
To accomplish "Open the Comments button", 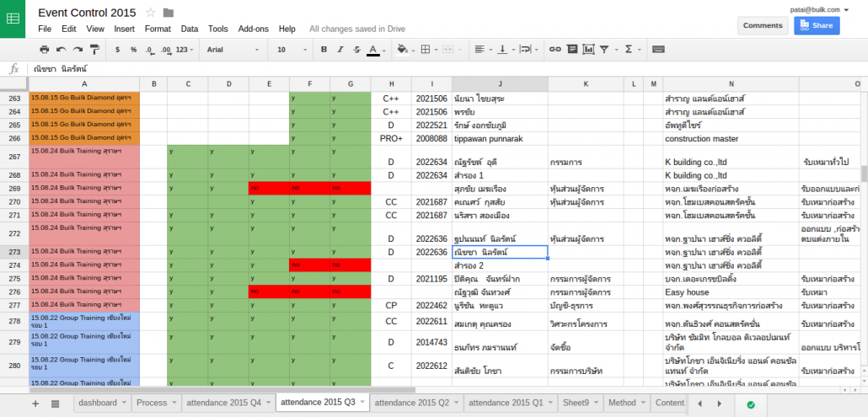I will pos(763,25).
